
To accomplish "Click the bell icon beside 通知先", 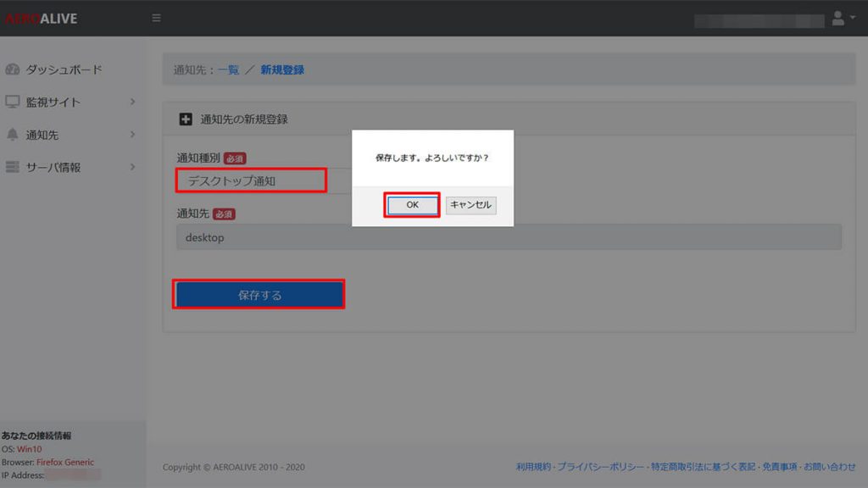I will (12, 135).
